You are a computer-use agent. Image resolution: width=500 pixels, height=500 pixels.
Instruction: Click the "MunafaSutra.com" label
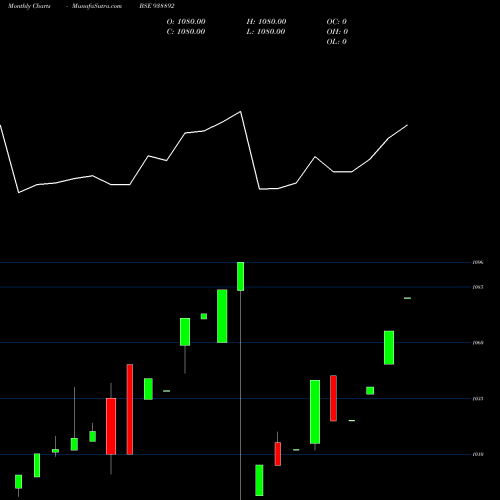tap(97, 6)
